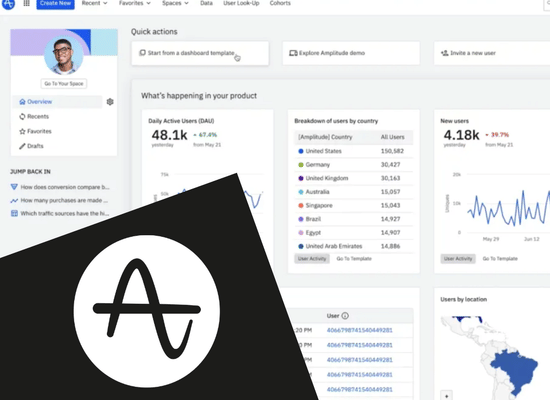Viewport: 550px width, 400px height.
Task: Click the [Amplitude] Country column header
Action: click(325, 137)
